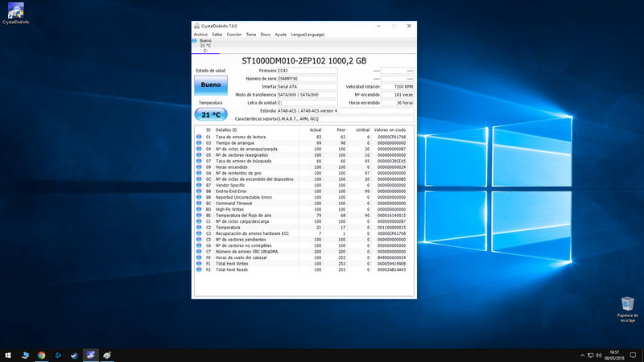This screenshot has width=644, height=362.
Task: Click status orb for Nº de sectores pendientes
Action: point(199,239)
